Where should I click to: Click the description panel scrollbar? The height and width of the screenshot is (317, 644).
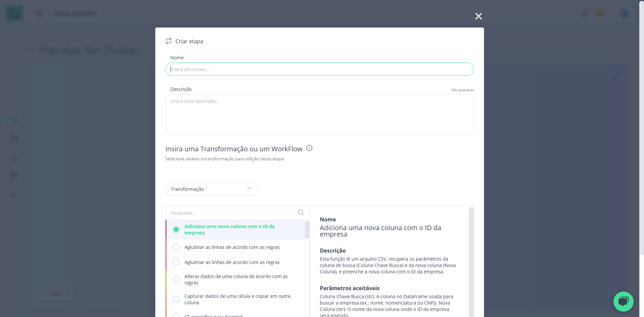point(471,262)
